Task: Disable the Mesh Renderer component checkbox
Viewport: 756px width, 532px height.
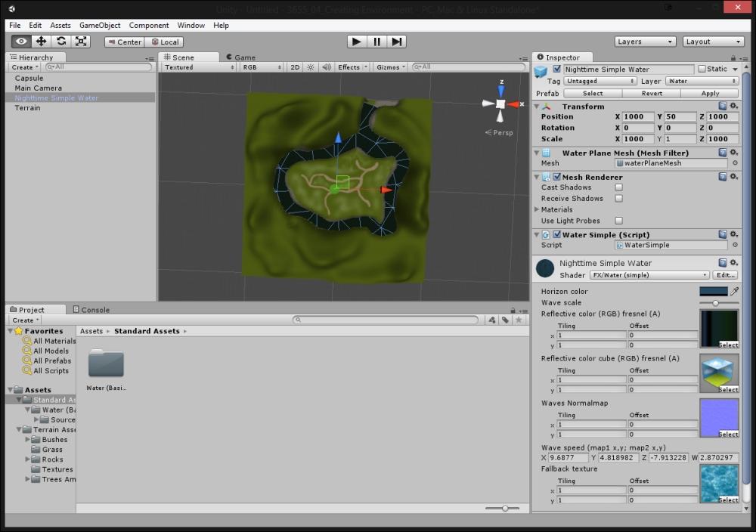Action: click(557, 177)
